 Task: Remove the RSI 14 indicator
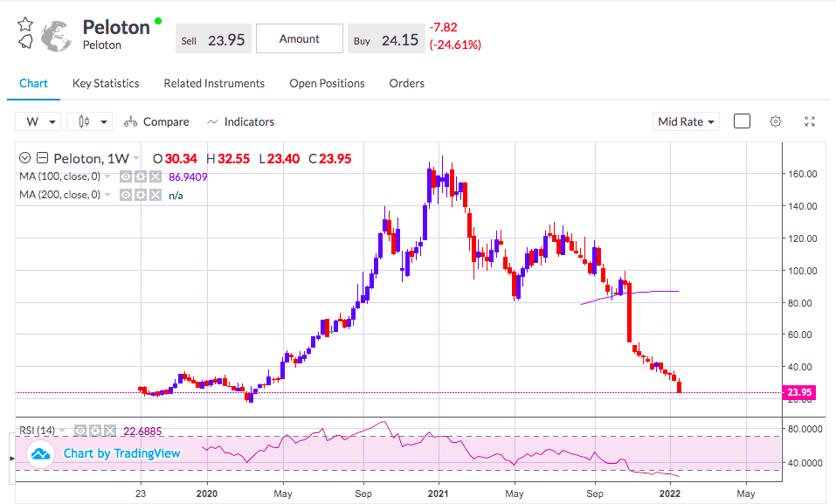tap(110, 431)
